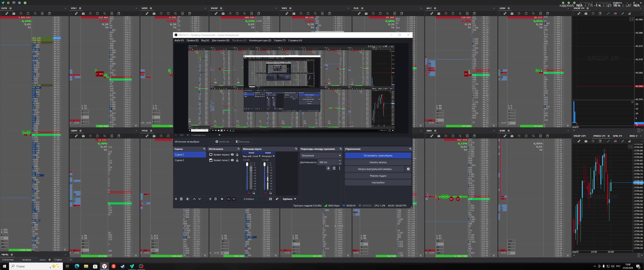Delete selected scene with trash icon

181,199
